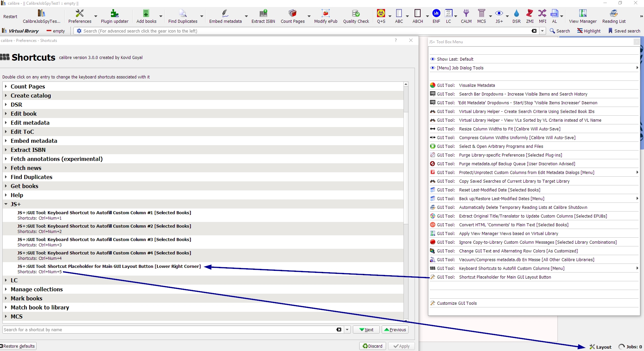Open Customize GUI Tools menu entry
644x351 pixels.
[x=534, y=303]
